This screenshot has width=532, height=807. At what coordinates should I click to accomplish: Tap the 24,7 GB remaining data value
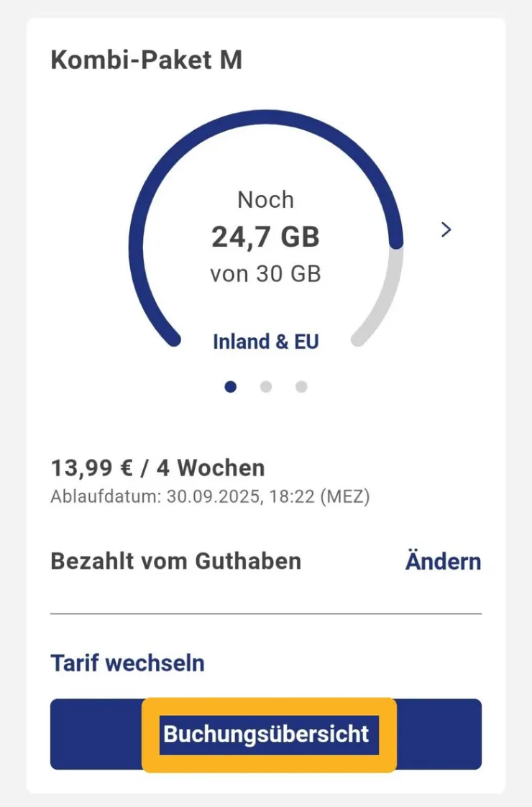pyautogui.click(x=265, y=237)
